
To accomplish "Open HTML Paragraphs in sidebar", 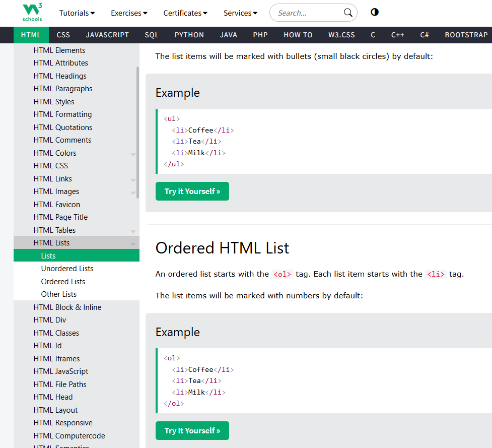I will coord(76,89).
